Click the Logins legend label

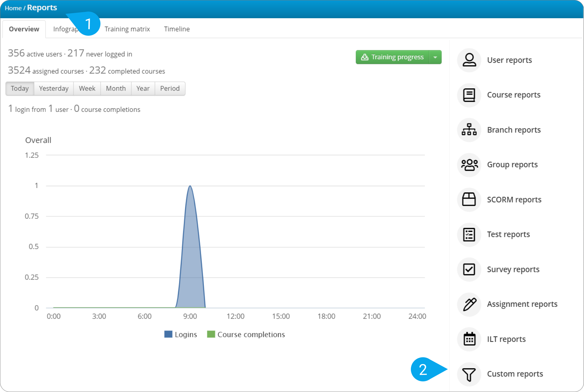(186, 335)
